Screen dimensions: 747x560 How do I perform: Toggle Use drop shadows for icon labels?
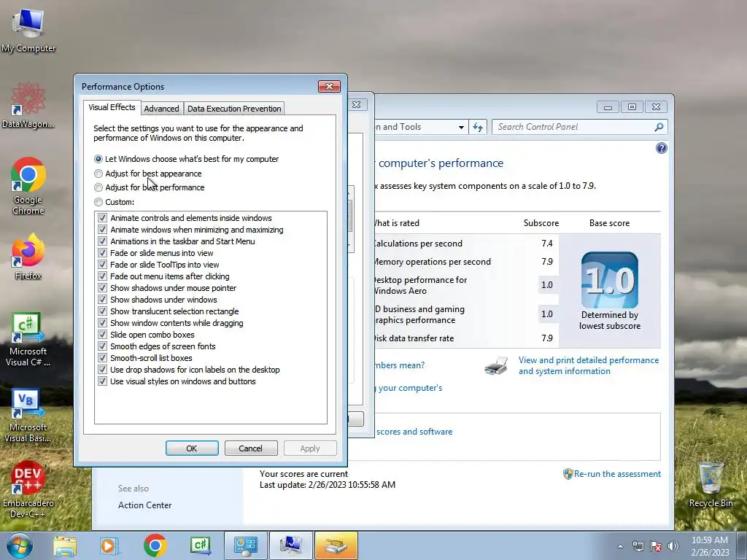[x=102, y=370]
